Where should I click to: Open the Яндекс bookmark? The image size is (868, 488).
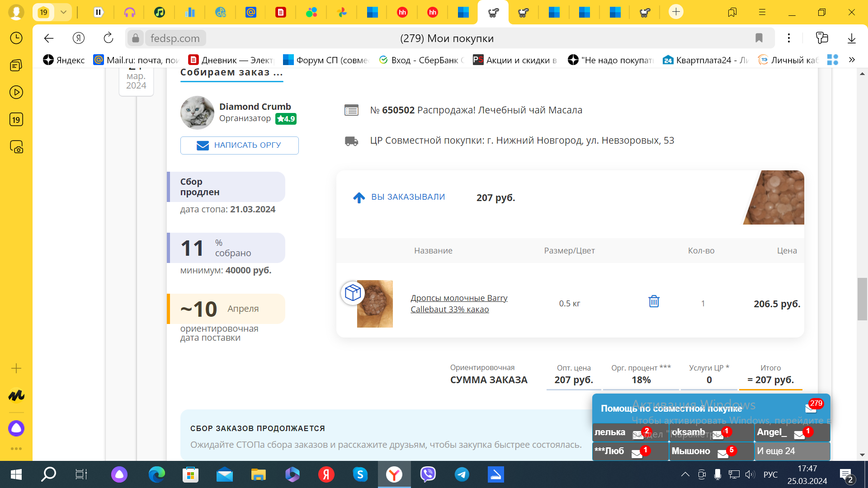pyautogui.click(x=64, y=60)
